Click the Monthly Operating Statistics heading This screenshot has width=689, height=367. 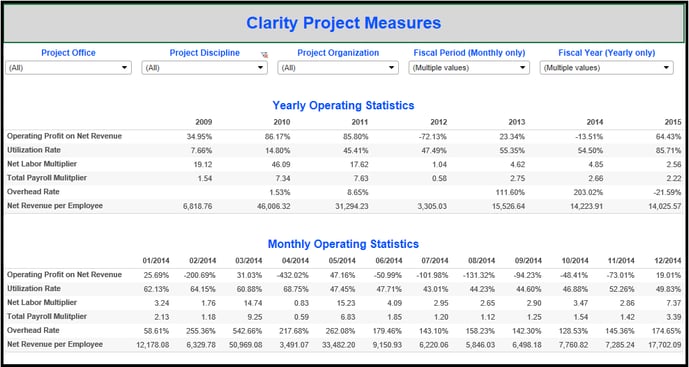point(343,244)
